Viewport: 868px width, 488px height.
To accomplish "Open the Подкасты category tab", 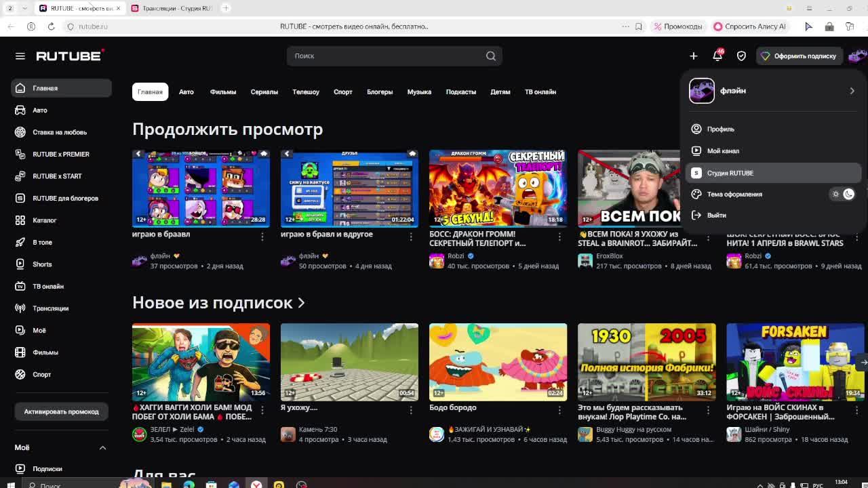I will 461,91.
